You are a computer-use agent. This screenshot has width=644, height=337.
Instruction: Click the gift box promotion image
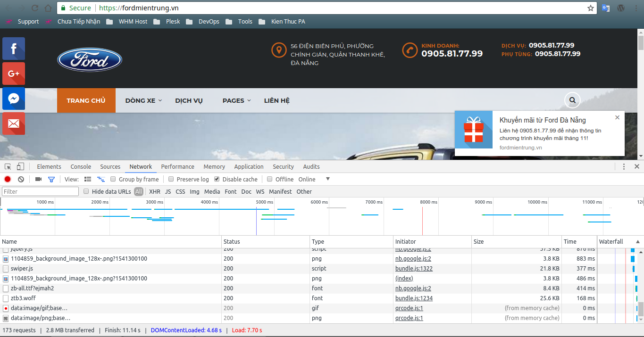coord(474,130)
